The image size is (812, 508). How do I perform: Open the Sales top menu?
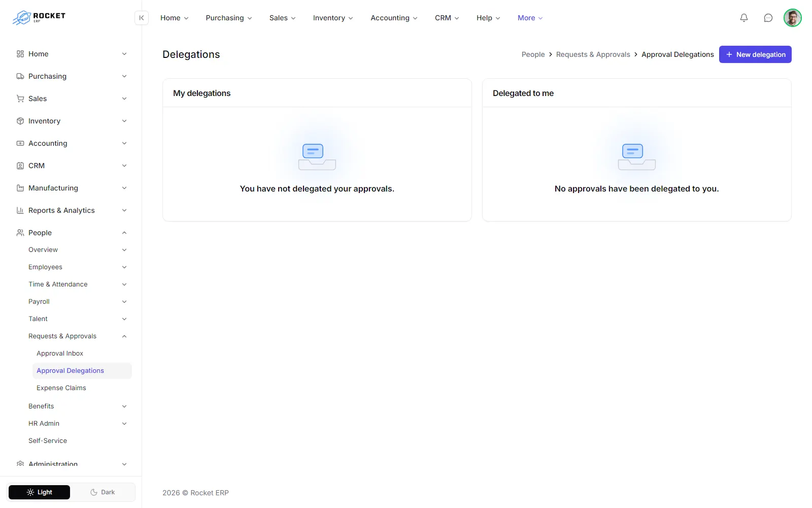pyautogui.click(x=283, y=18)
